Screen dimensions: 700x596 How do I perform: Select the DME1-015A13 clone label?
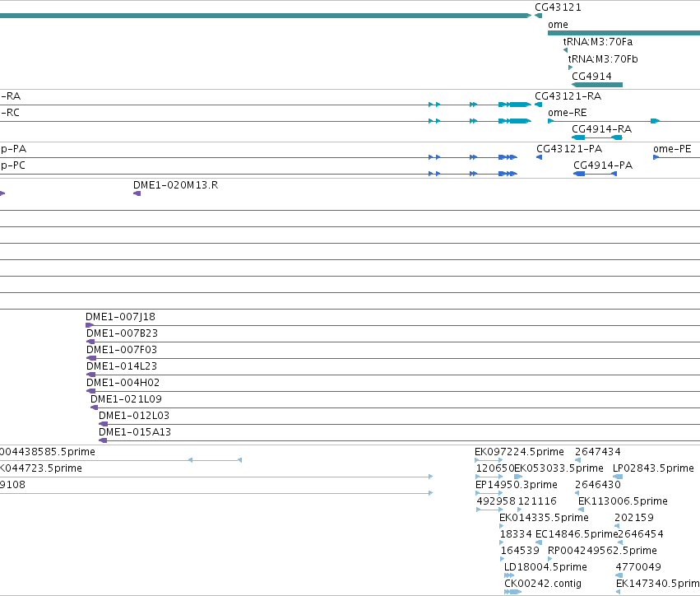pos(135,432)
